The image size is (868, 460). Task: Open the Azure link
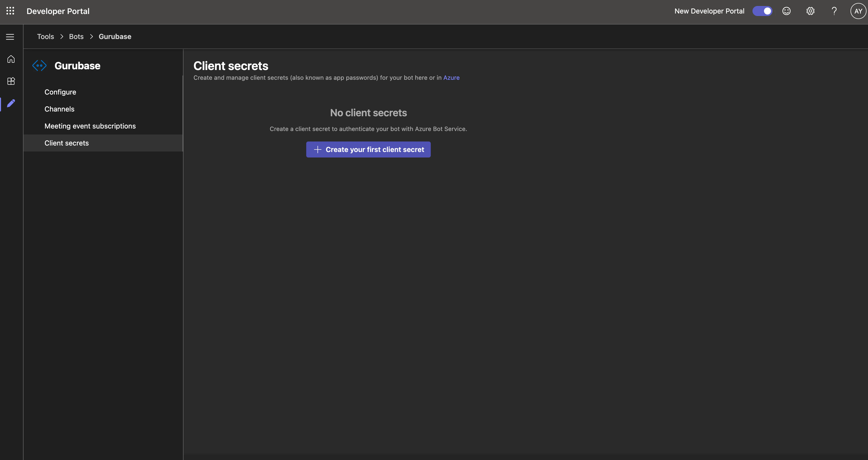point(451,77)
